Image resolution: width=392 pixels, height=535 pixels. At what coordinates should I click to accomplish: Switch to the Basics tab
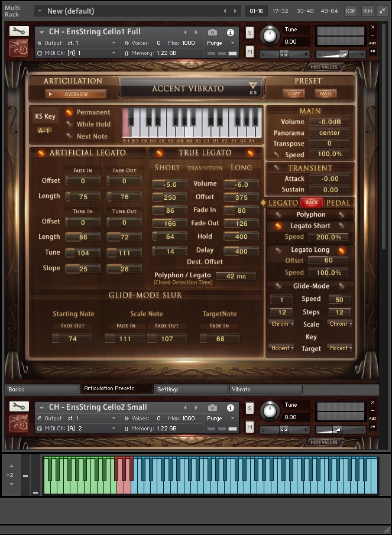(x=43, y=390)
